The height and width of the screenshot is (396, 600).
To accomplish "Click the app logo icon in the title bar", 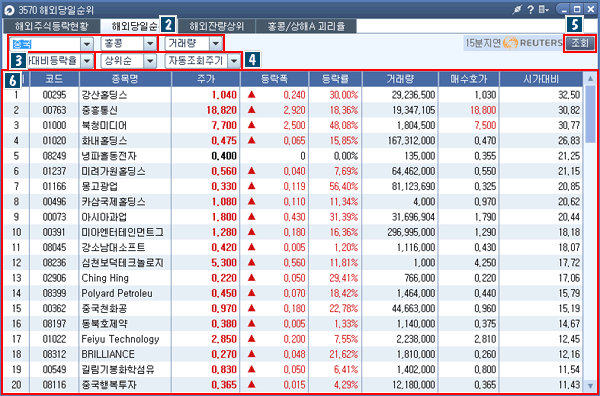I will [x=9, y=10].
